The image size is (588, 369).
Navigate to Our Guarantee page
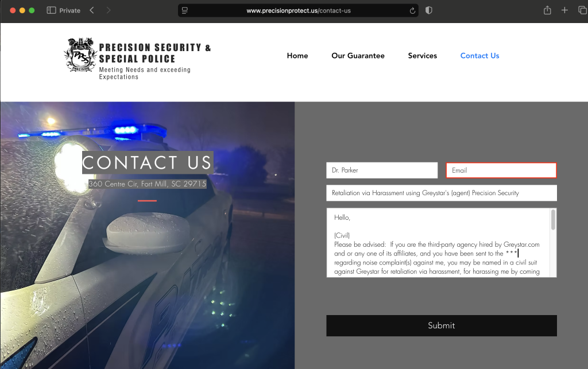tap(358, 56)
